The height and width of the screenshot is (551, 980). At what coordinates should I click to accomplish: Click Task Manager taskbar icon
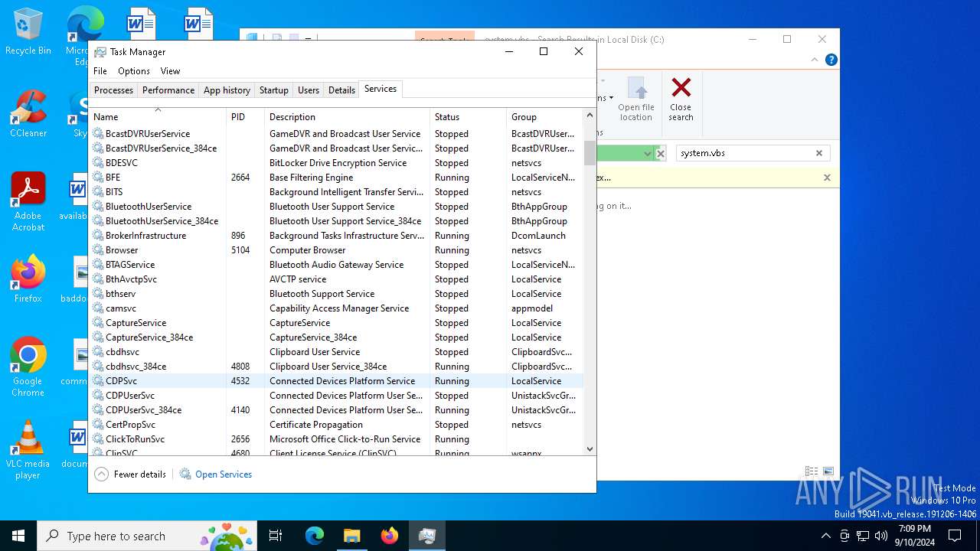click(426, 536)
